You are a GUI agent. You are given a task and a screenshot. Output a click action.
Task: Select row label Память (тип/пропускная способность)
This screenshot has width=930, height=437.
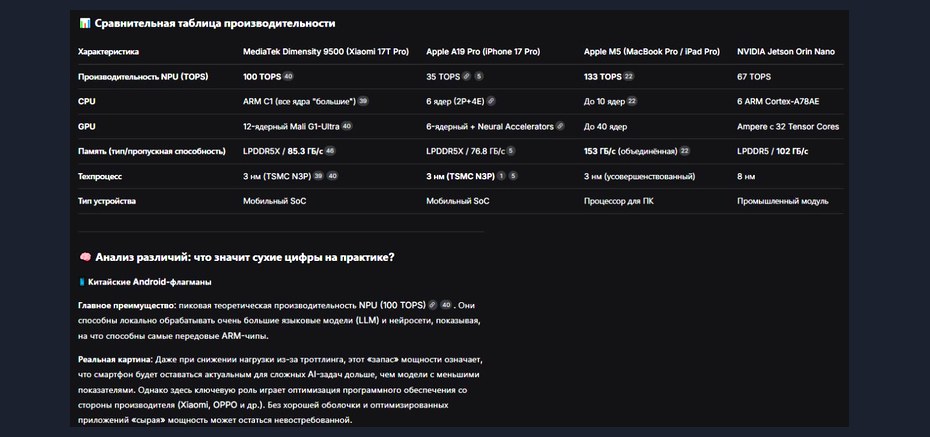[x=152, y=151]
